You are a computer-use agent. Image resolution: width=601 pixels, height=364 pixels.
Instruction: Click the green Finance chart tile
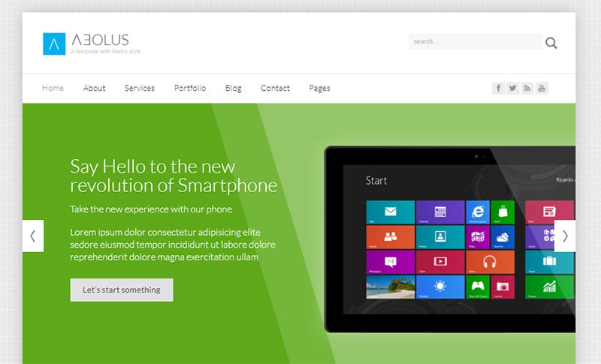point(550,287)
